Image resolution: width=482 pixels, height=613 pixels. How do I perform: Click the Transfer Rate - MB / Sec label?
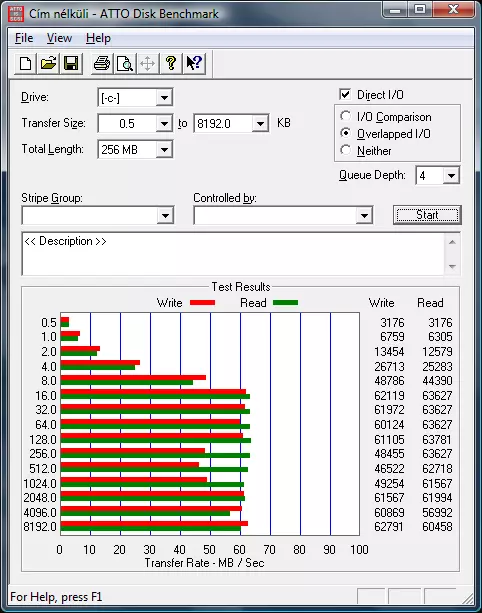tap(204, 563)
